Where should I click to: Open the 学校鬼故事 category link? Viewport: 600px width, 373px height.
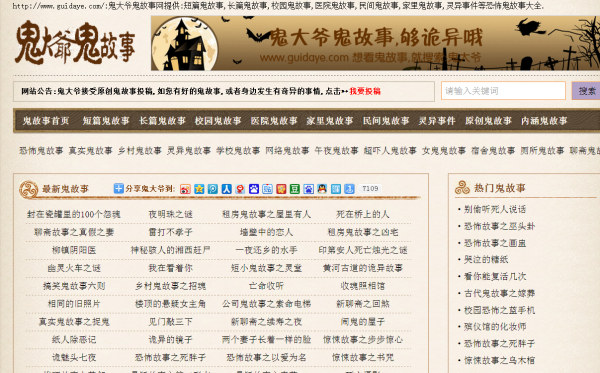[x=238, y=151]
